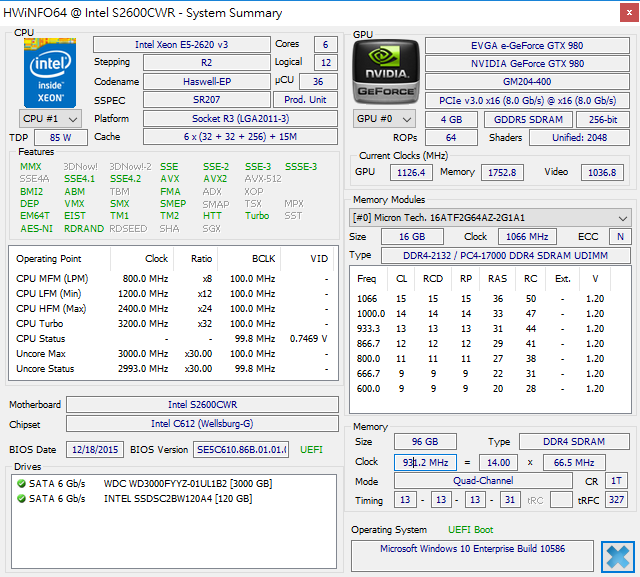Screen dimensions: 640x577
Task: Click the GPU Memory clock 1752.8 value
Action: pyautogui.click(x=502, y=172)
